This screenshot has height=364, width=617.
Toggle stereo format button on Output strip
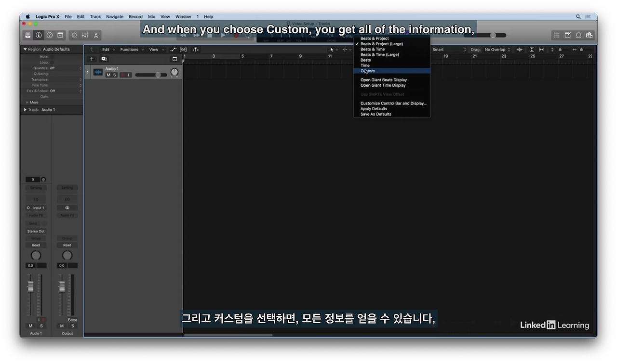point(67,208)
